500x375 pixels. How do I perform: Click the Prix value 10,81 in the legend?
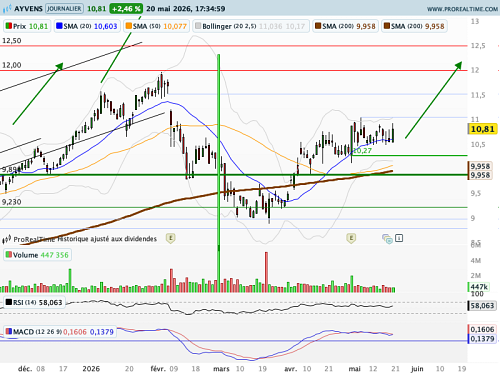click(38, 26)
